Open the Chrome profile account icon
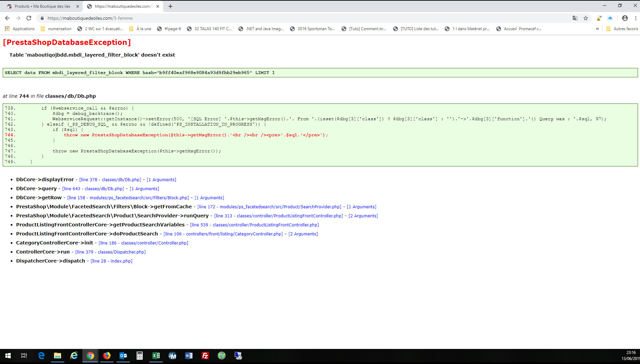 (625, 18)
